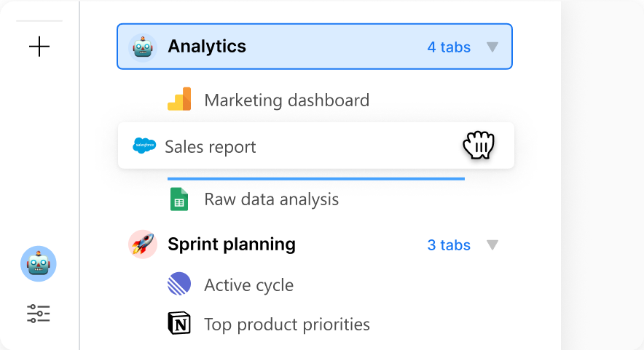644x350 pixels.
Task: Click the Google Sheets icon for Raw data
Action: (179, 199)
